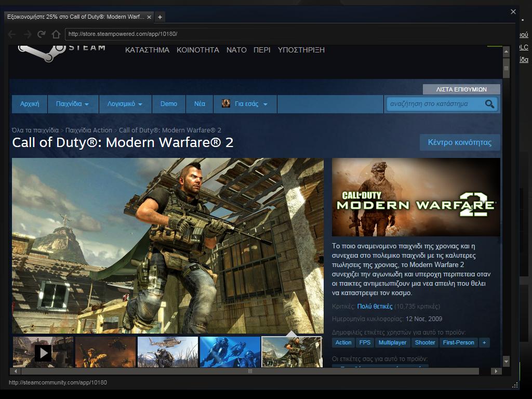Click the horizontal scrollbar thumb
The image size is (532, 399).
click(250, 371)
